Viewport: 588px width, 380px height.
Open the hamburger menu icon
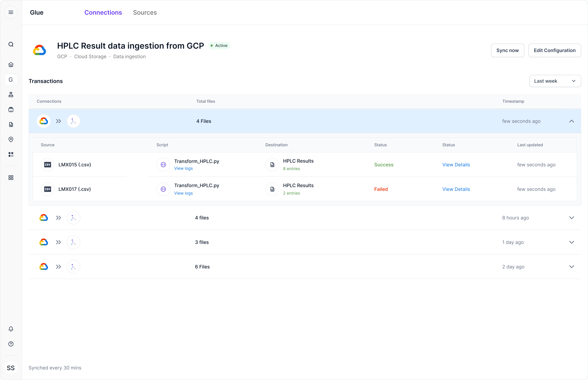point(11,12)
